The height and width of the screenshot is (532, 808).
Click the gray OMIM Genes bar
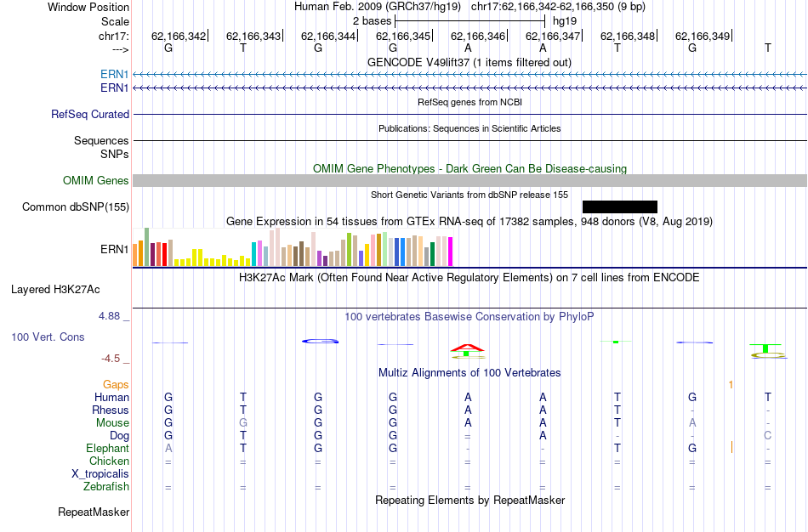pos(470,180)
